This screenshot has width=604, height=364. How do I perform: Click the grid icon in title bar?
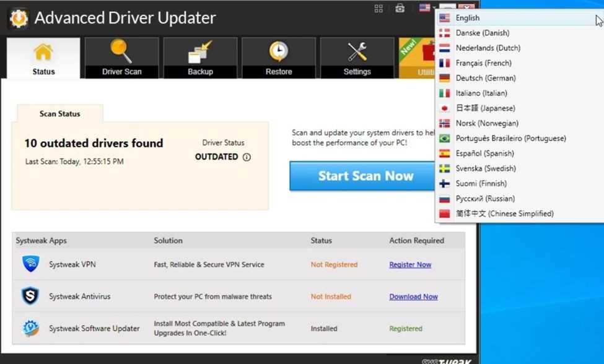tap(379, 8)
